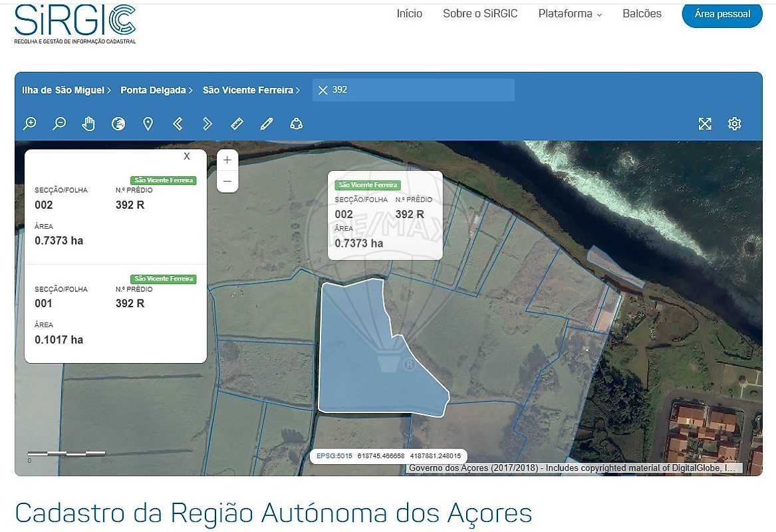The width and height of the screenshot is (776, 532).
Task: Close the results panel with X
Action: coord(187,156)
